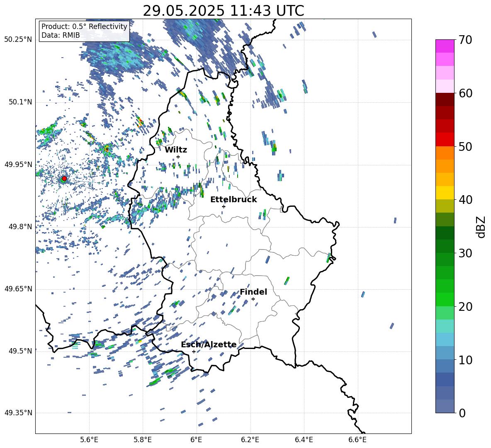Click the 6.6°E longitude label

357,440
